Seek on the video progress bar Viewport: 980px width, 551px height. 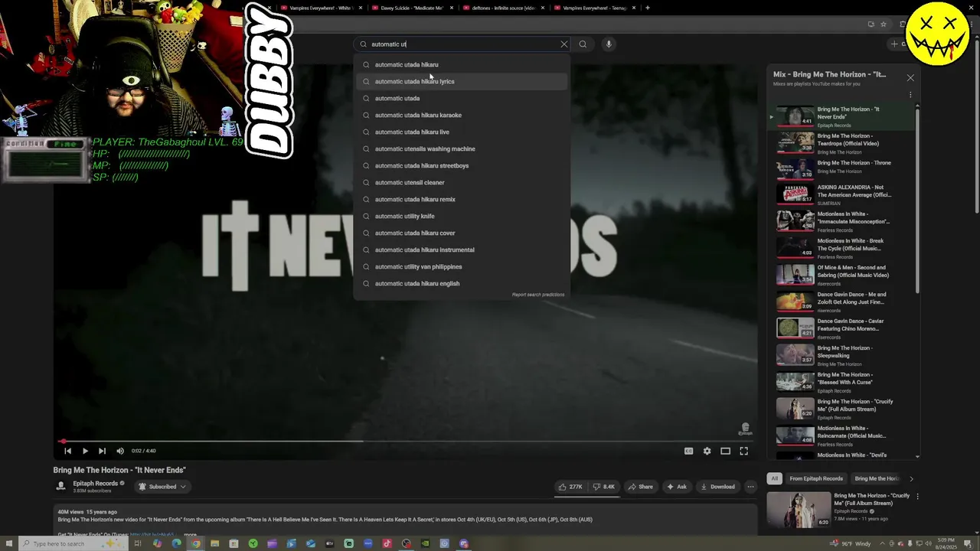pyautogui.click(x=405, y=442)
